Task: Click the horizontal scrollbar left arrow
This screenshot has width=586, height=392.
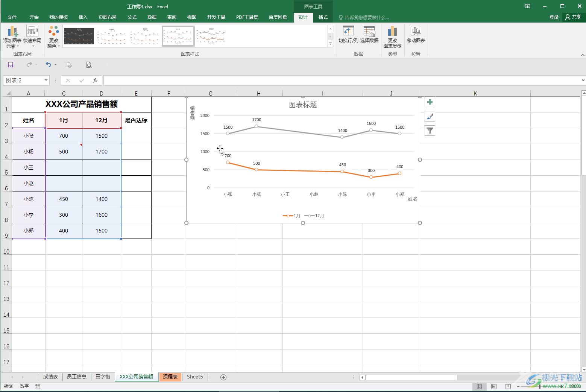Action: (x=362, y=377)
